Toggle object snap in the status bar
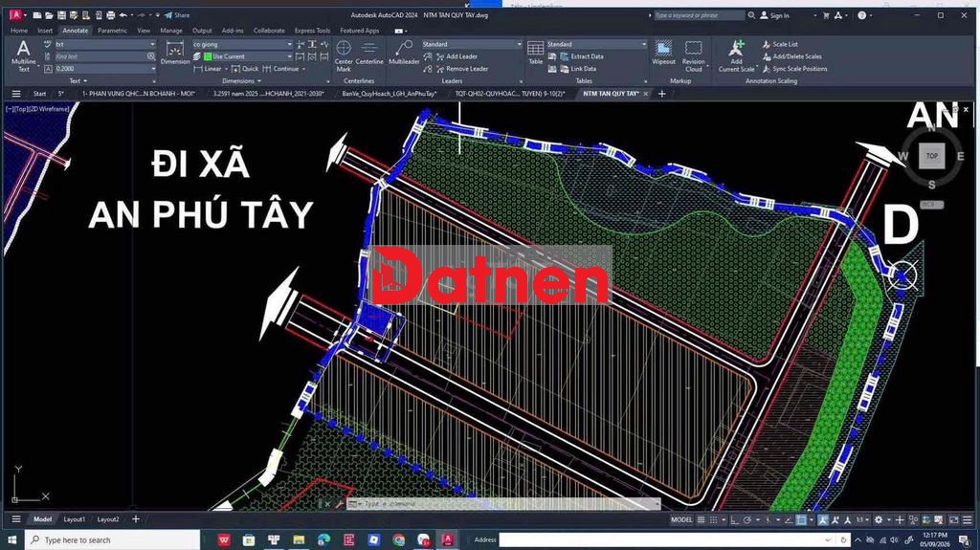 [x=801, y=519]
